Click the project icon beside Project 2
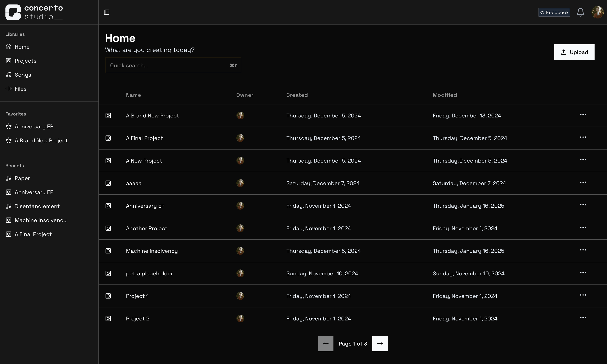607x364 pixels. coord(108,319)
